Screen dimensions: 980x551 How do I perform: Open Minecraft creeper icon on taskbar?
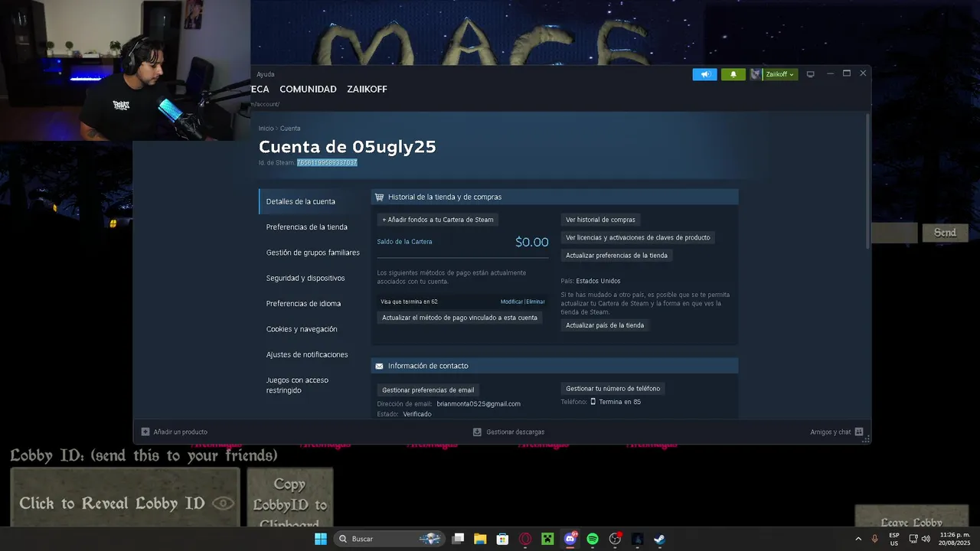(547, 539)
